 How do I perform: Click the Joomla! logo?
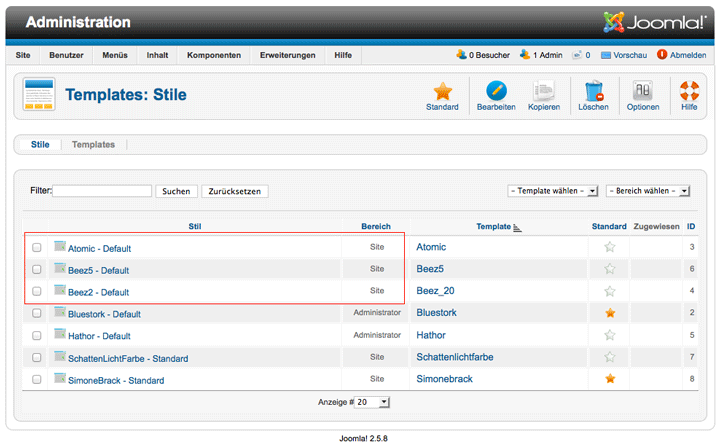pyautogui.click(x=655, y=22)
